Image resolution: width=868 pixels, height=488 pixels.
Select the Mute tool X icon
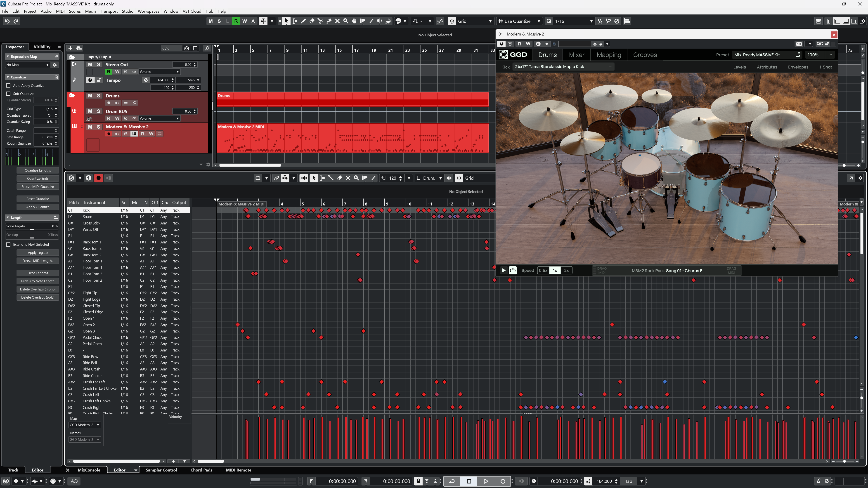[337, 21]
